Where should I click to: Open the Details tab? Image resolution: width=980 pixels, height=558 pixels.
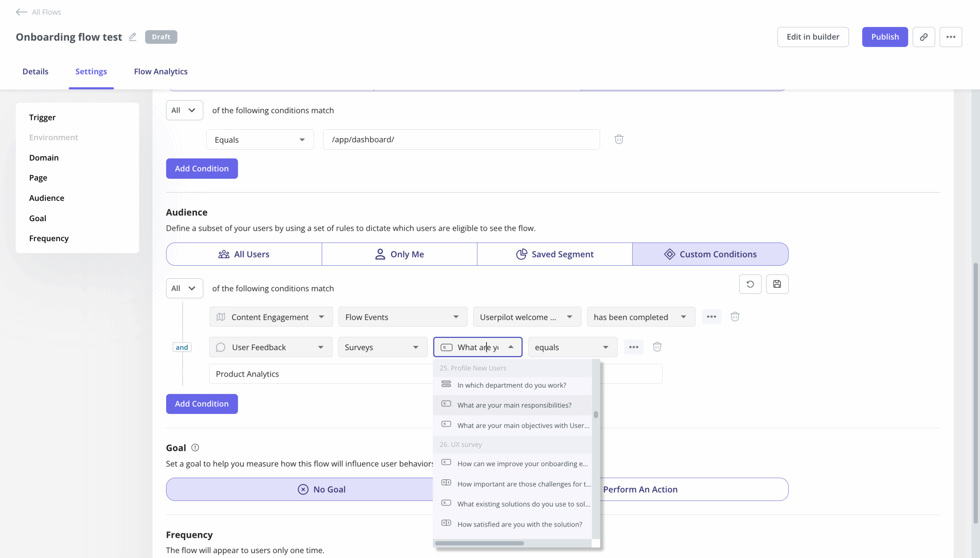[x=35, y=71]
